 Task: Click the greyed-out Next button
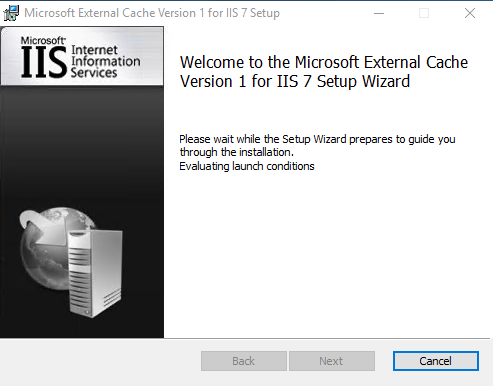coord(332,361)
